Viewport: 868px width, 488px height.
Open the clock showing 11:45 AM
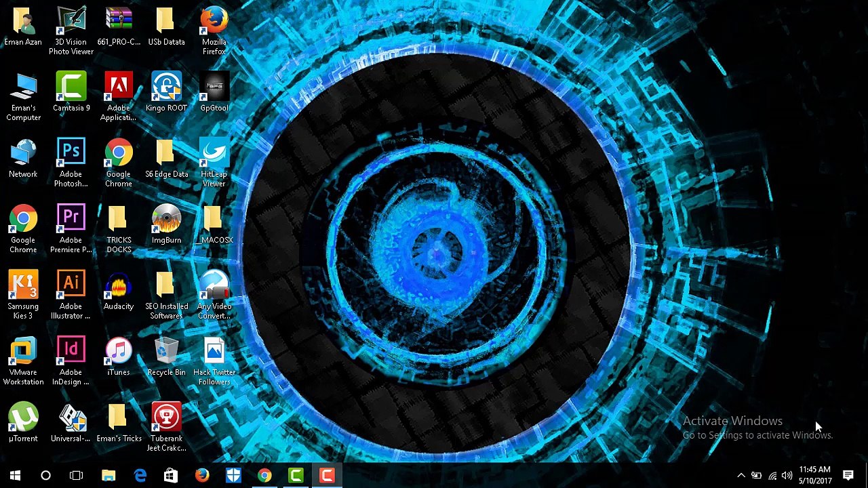[814, 475]
